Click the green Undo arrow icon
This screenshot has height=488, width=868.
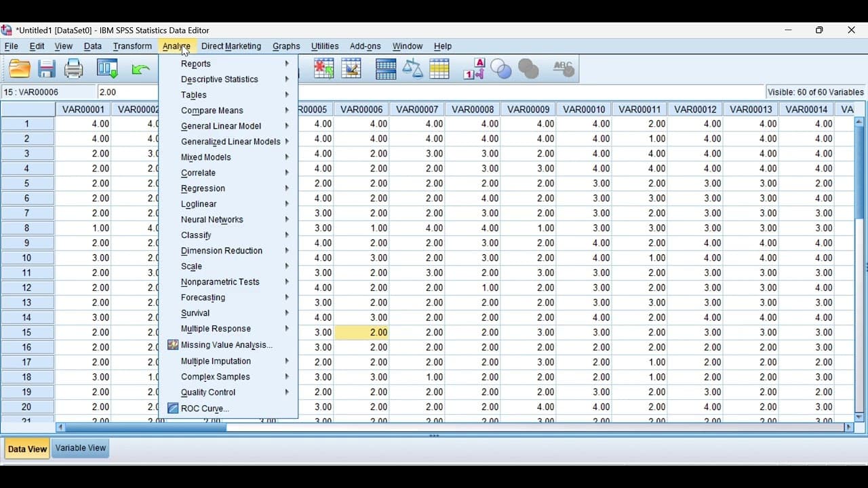pos(140,68)
